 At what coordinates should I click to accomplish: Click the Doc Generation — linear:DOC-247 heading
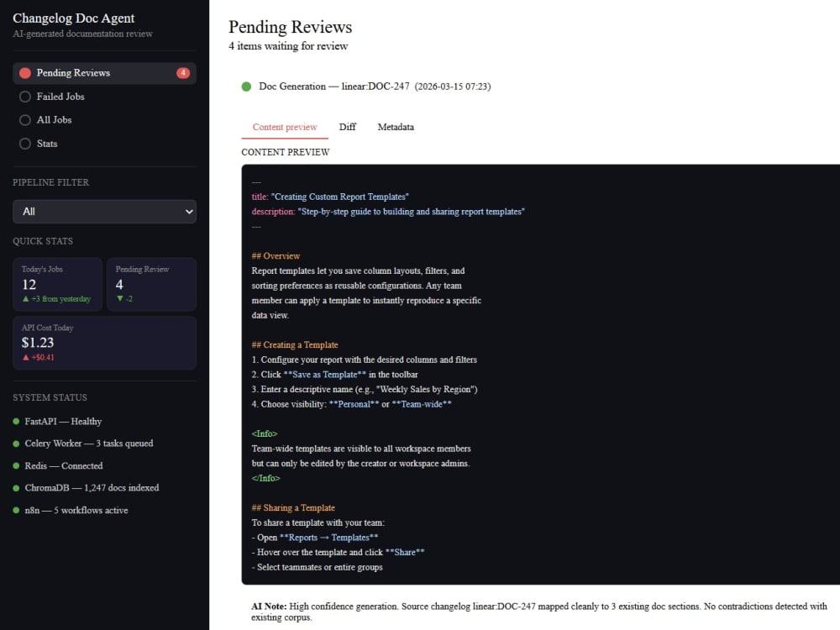point(334,87)
